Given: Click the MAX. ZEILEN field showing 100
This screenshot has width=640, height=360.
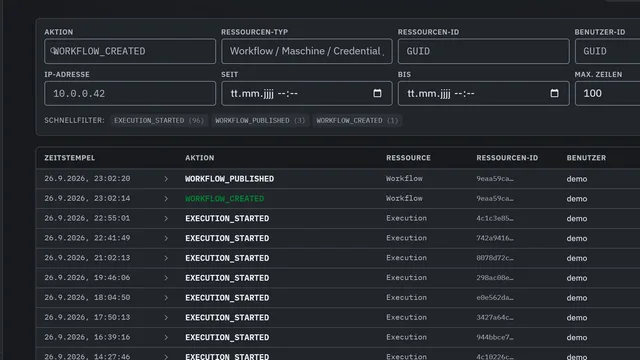Looking at the screenshot, I should tap(607, 93).
